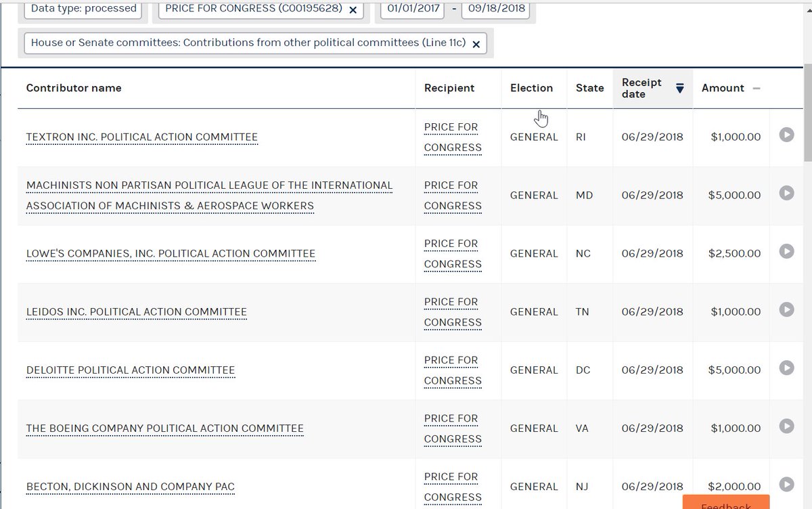Image resolution: width=812 pixels, height=509 pixels.
Task: Remove the Line 11c contributions filter tag
Action: click(476, 44)
